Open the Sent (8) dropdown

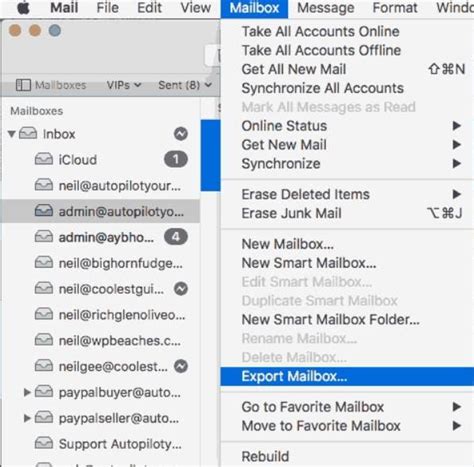[185, 85]
